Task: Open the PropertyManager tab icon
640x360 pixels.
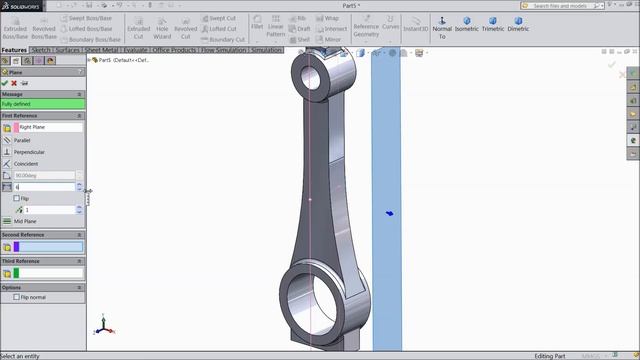Action: (x=16, y=61)
